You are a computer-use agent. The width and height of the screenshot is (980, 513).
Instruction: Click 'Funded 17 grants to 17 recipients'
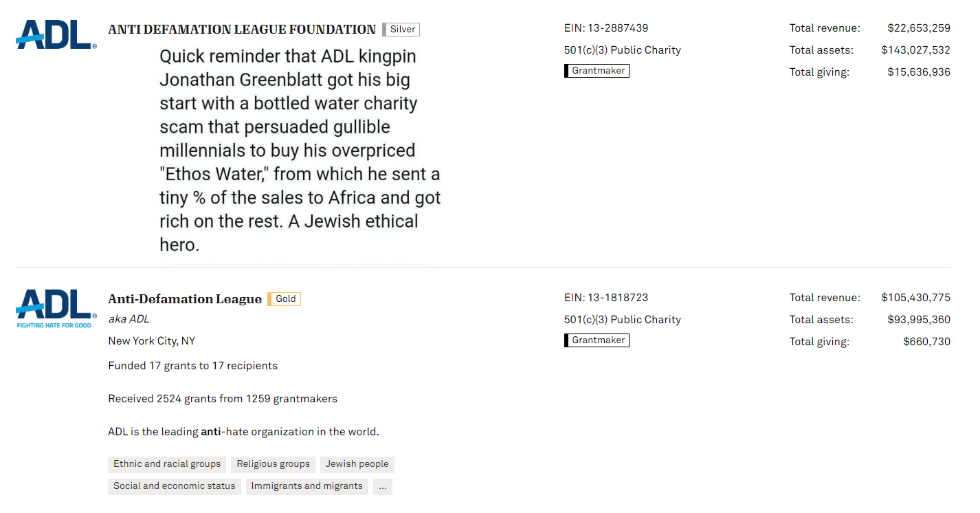click(x=193, y=366)
